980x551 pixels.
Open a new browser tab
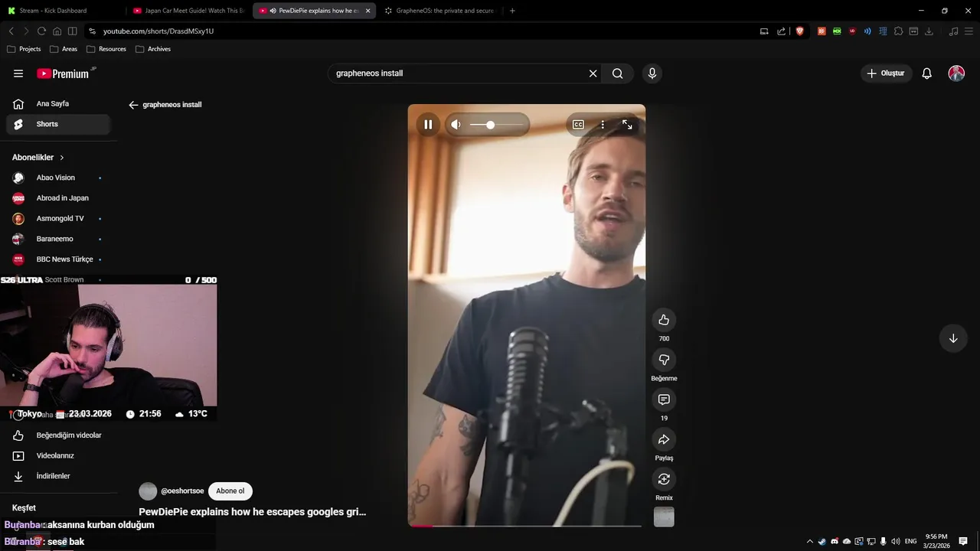point(512,11)
